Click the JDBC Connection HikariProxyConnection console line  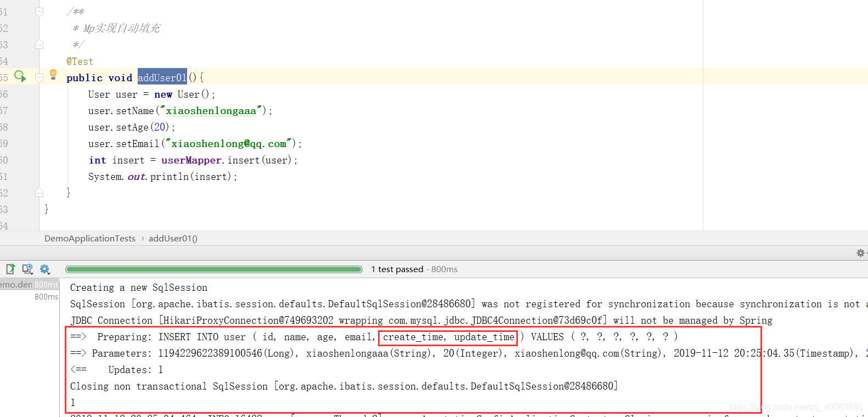click(421, 320)
